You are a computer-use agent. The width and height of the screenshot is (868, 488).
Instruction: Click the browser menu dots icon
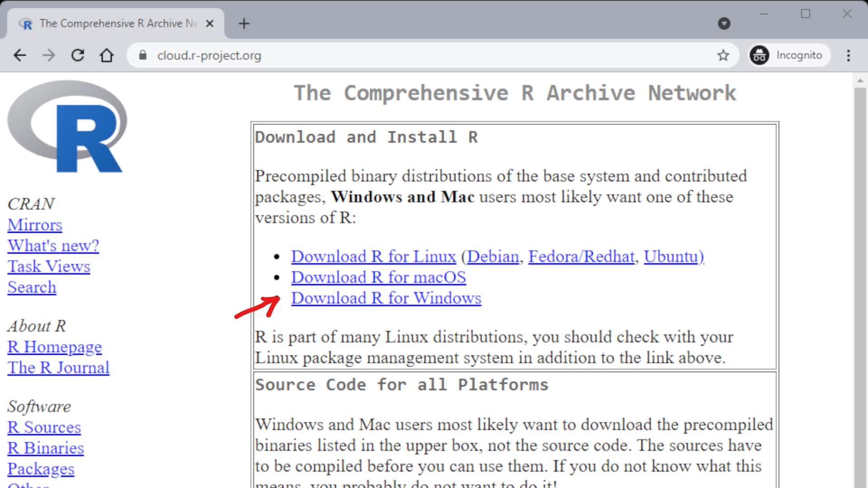point(847,55)
